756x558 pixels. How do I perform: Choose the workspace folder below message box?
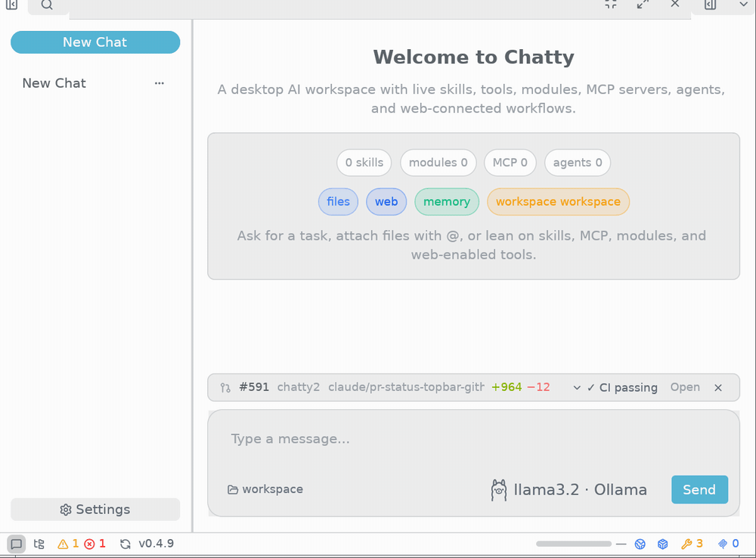265,489
